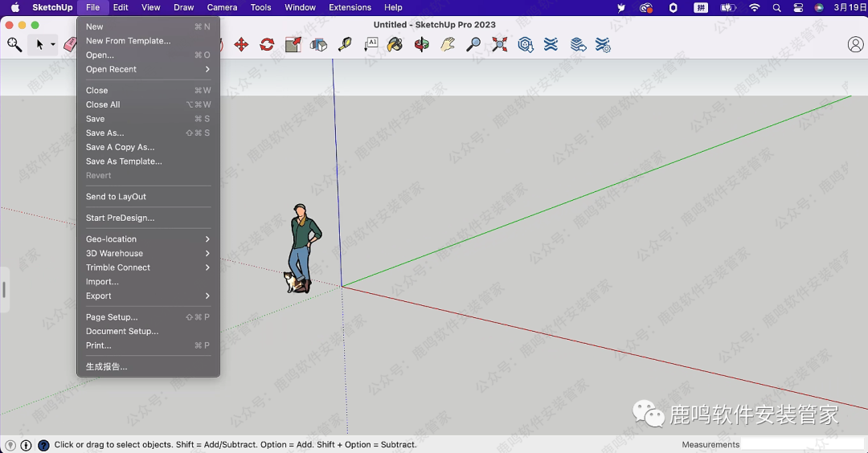Open the Camera menu in menu bar

[x=222, y=7]
